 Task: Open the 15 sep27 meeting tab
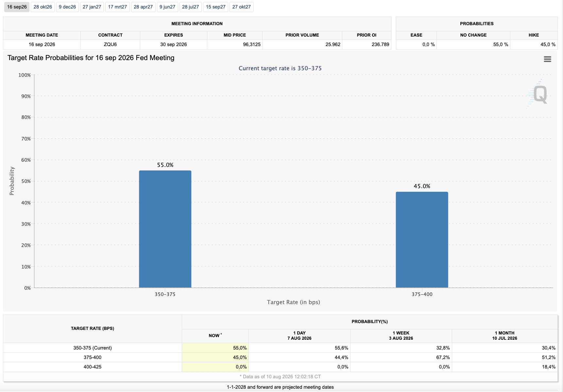pos(216,7)
